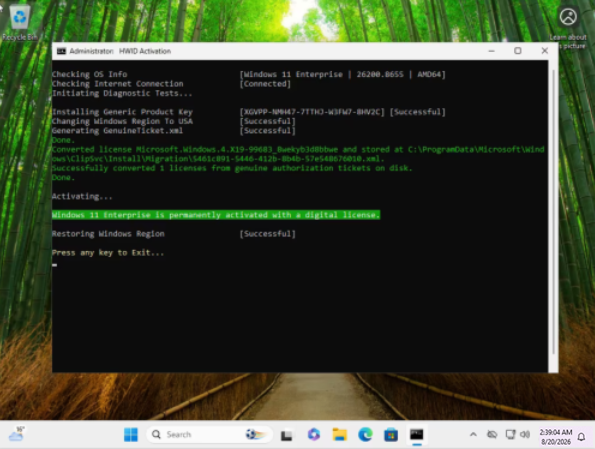Screen dimensions: 595x449
Task: Open Task View from the taskbar
Action: [x=286, y=435]
